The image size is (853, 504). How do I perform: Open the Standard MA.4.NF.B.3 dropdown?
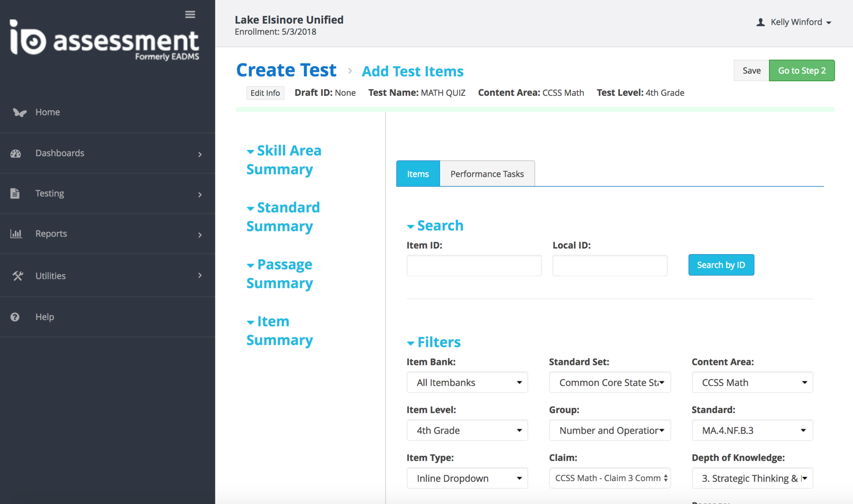pyautogui.click(x=752, y=430)
